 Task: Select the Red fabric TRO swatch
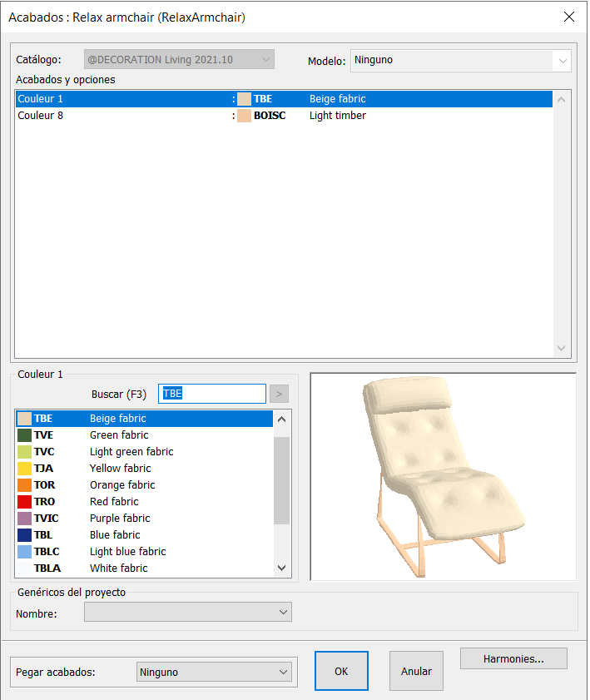[25, 502]
